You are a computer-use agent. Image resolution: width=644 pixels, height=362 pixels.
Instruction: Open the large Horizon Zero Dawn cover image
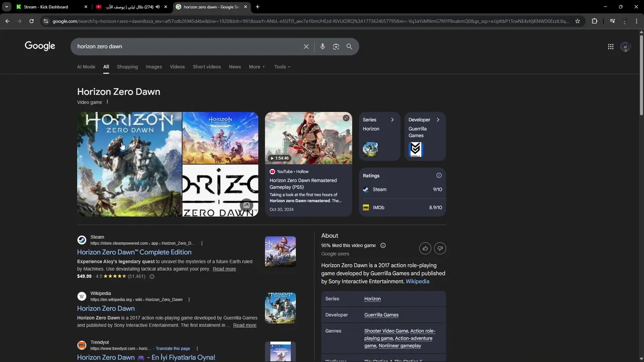pyautogui.click(x=129, y=164)
